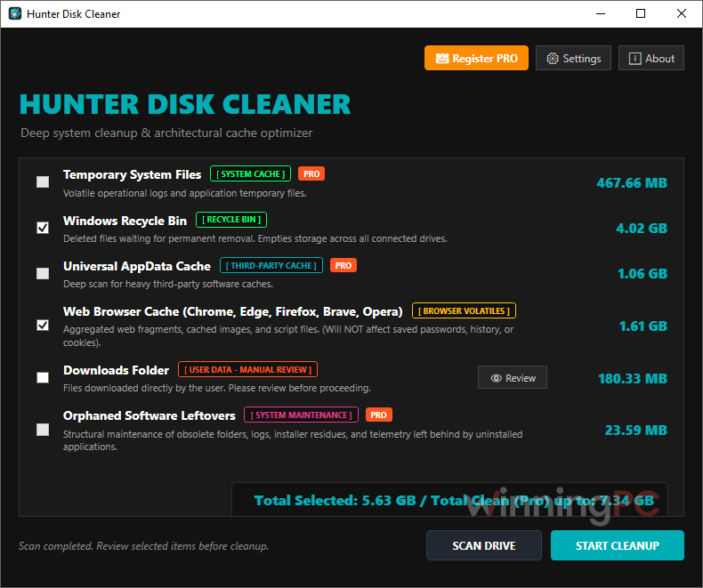The width and height of the screenshot is (703, 588).
Task: Uncheck the Windows Recycle Bin checkbox
Action: point(43,228)
